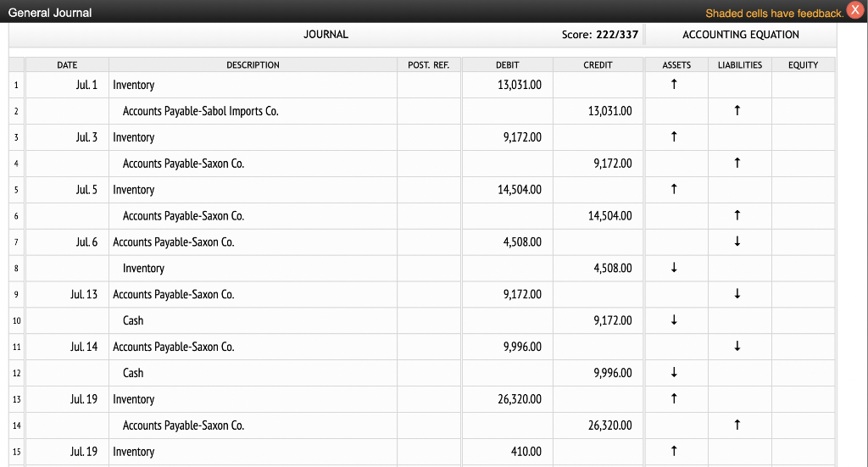Click the assets up arrow in row 13
This screenshot has width=868, height=467.
coord(674,399)
